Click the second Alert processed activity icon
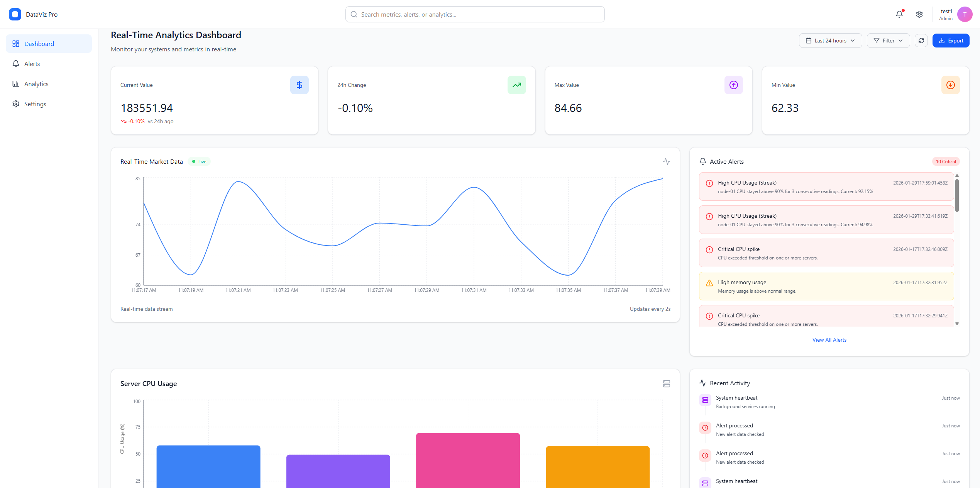 [x=705, y=456]
